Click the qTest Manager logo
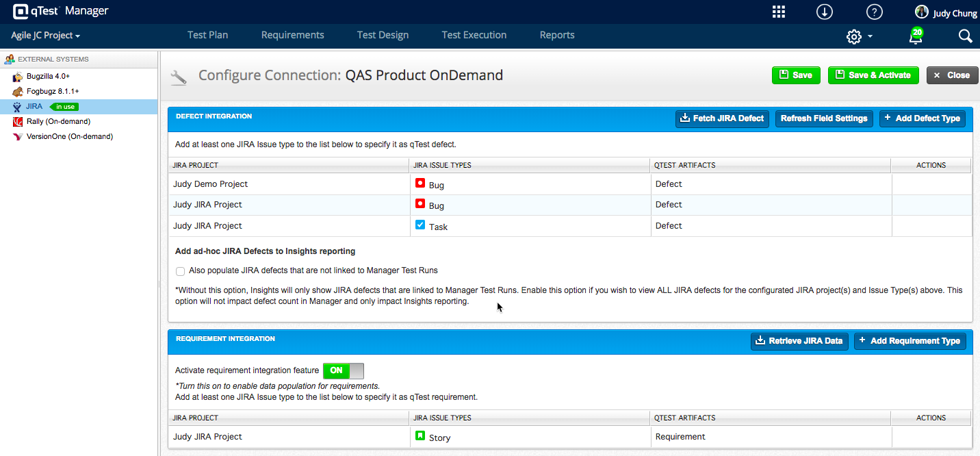Screen dimensions: 980x456 tap(60, 12)
